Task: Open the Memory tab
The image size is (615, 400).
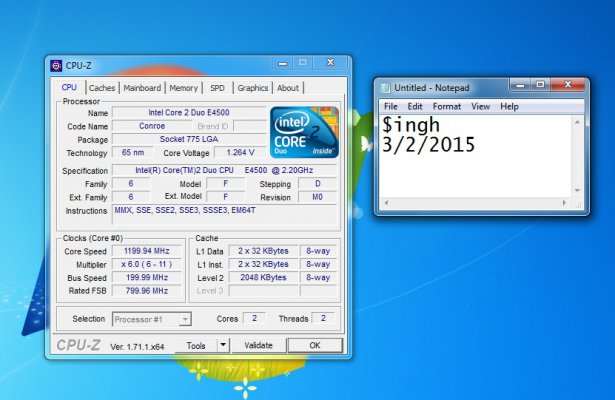Action: [184, 88]
